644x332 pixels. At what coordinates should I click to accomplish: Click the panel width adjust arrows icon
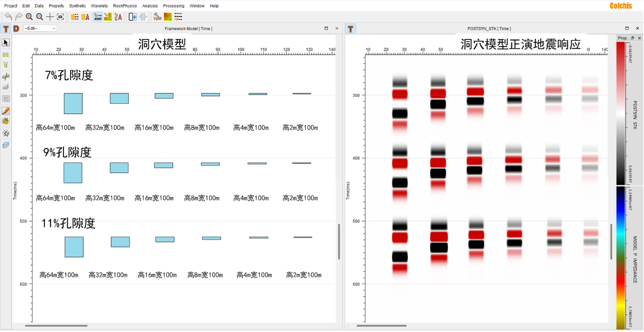point(143,17)
